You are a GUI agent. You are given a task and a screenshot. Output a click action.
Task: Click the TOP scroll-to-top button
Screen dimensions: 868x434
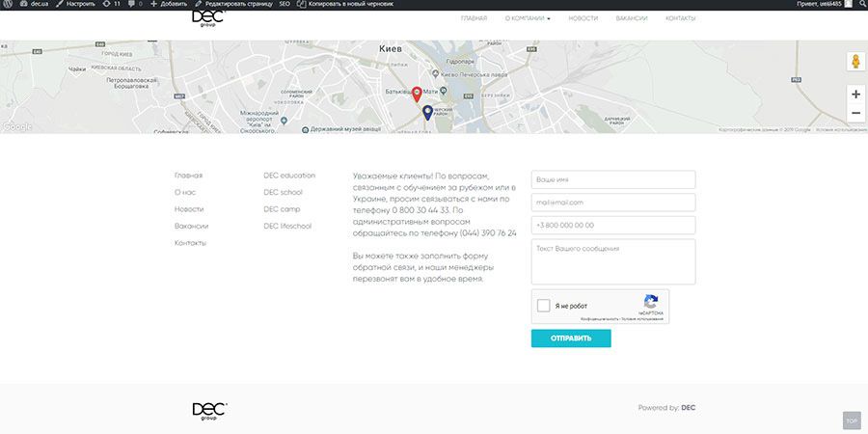click(852, 420)
